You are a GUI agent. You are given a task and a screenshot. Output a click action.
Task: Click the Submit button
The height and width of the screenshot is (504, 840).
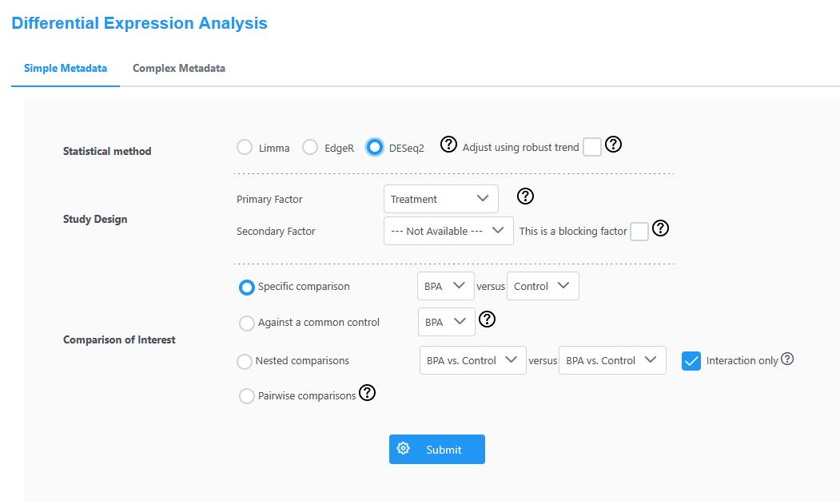(x=437, y=450)
